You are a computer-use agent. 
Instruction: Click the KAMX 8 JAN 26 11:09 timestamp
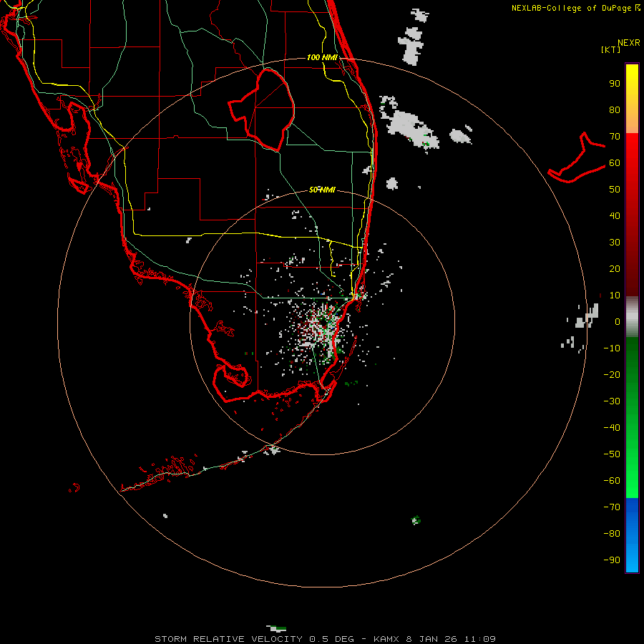pyautogui.click(x=434, y=639)
